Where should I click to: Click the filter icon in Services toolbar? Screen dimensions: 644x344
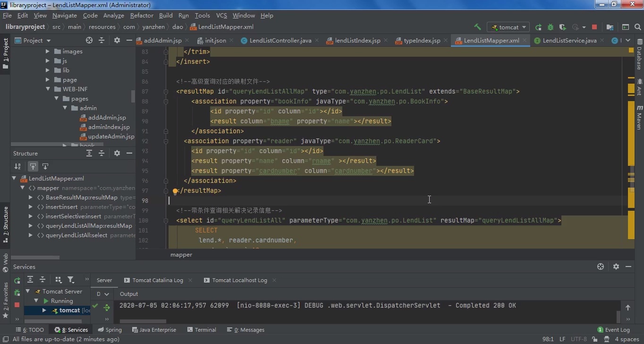(71, 279)
